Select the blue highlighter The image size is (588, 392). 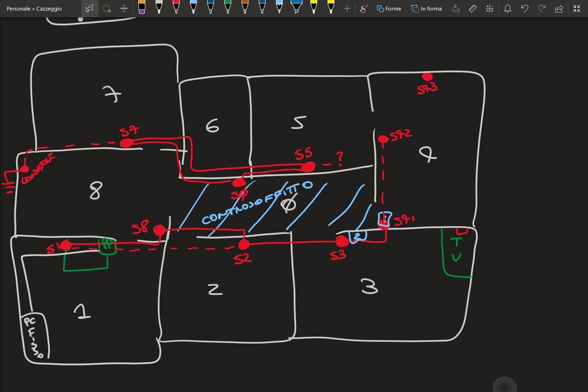(x=296, y=7)
